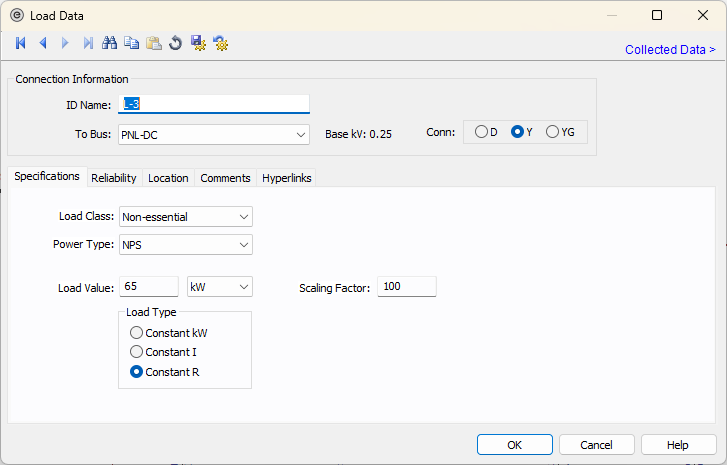Open the Find binoculars tool

pos(109,43)
